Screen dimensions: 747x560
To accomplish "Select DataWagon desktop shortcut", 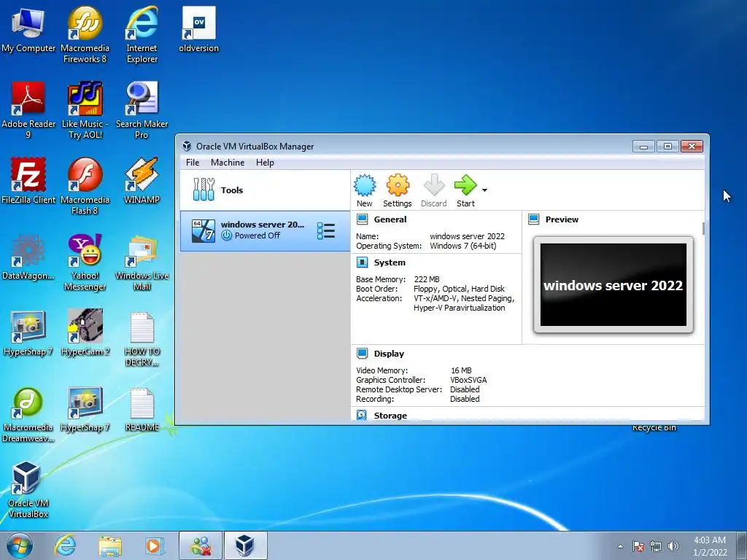I will tap(28, 257).
